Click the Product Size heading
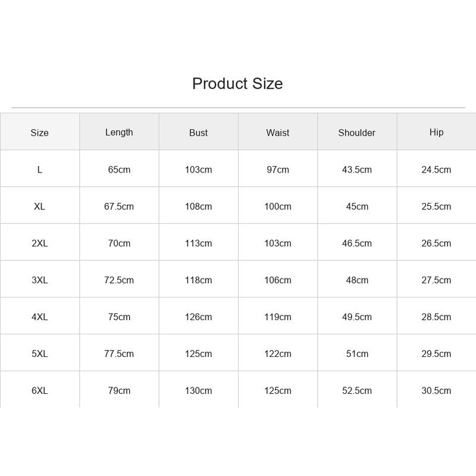 pos(237,83)
